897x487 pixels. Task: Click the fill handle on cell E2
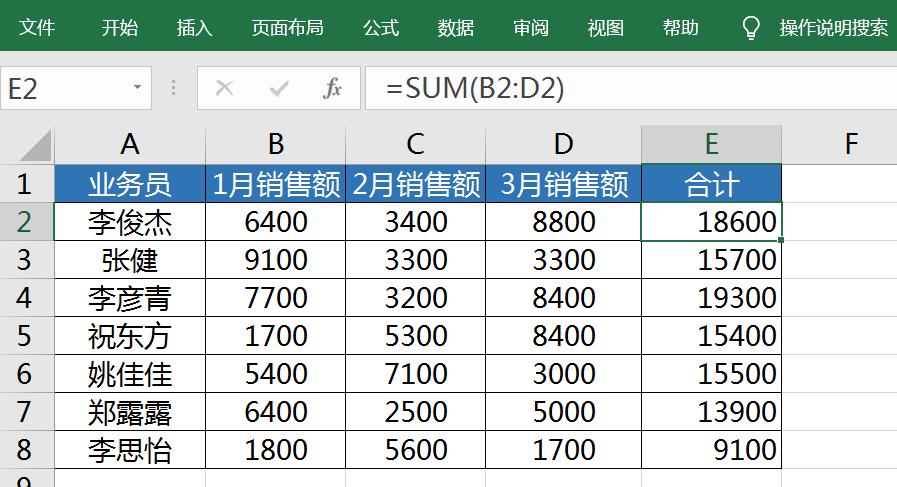(x=781, y=240)
